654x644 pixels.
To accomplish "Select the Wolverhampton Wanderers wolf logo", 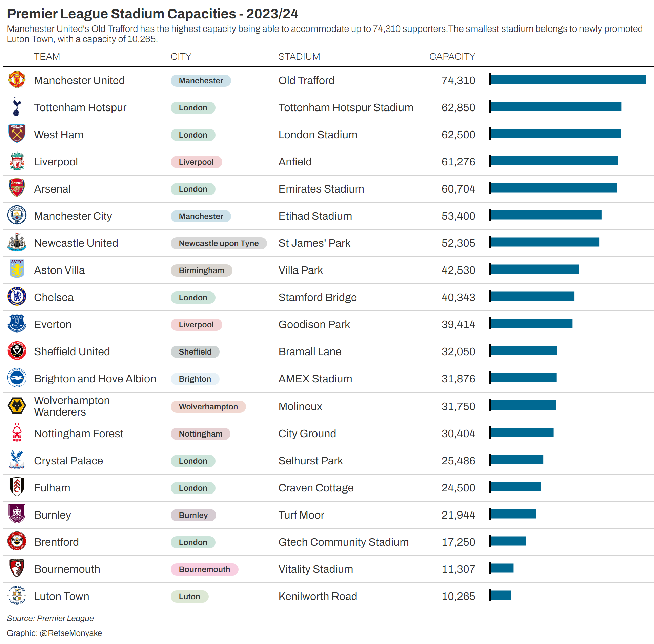I will 17,406.
